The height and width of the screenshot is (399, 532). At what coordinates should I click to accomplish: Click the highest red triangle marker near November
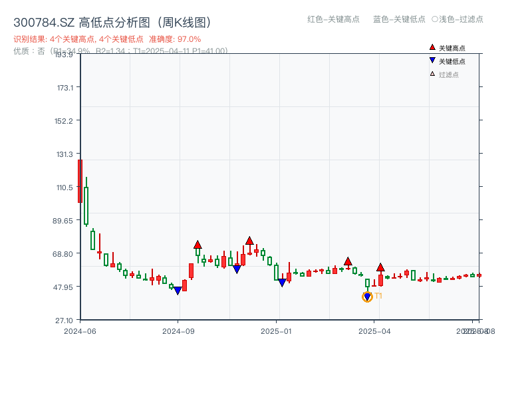[250, 241]
